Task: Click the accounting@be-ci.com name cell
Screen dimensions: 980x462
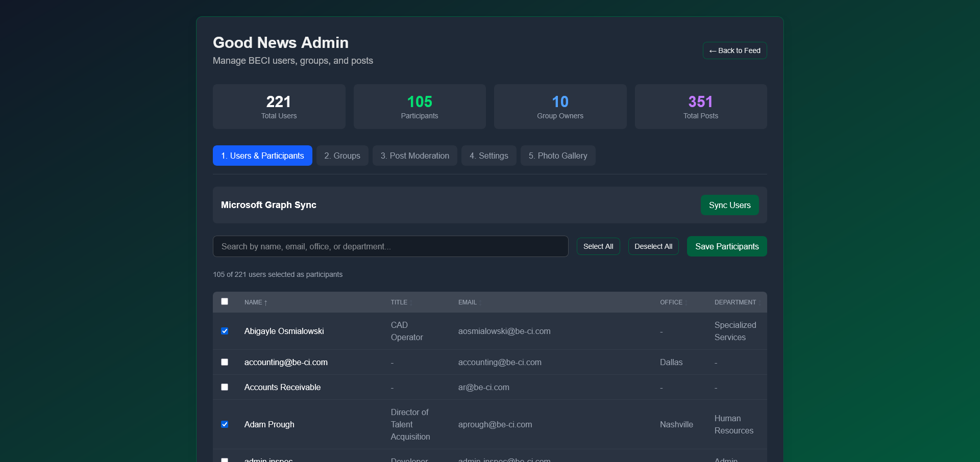Action: (286, 362)
